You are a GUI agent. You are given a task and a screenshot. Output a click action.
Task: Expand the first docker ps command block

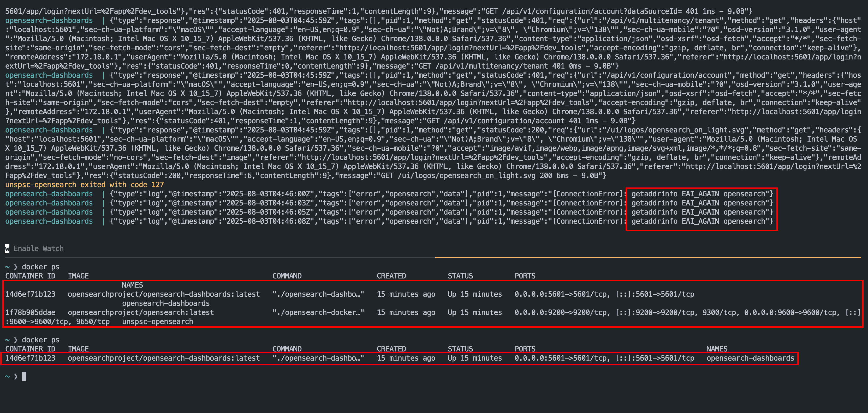(x=40, y=266)
